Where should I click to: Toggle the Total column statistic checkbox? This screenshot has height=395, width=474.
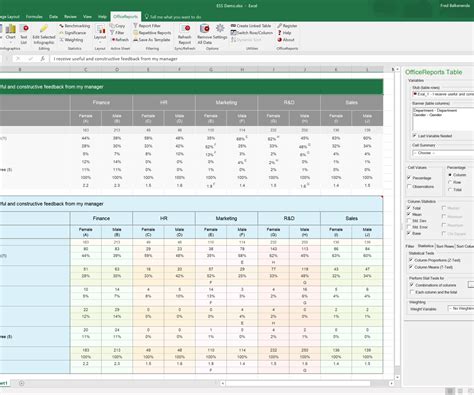point(409,208)
